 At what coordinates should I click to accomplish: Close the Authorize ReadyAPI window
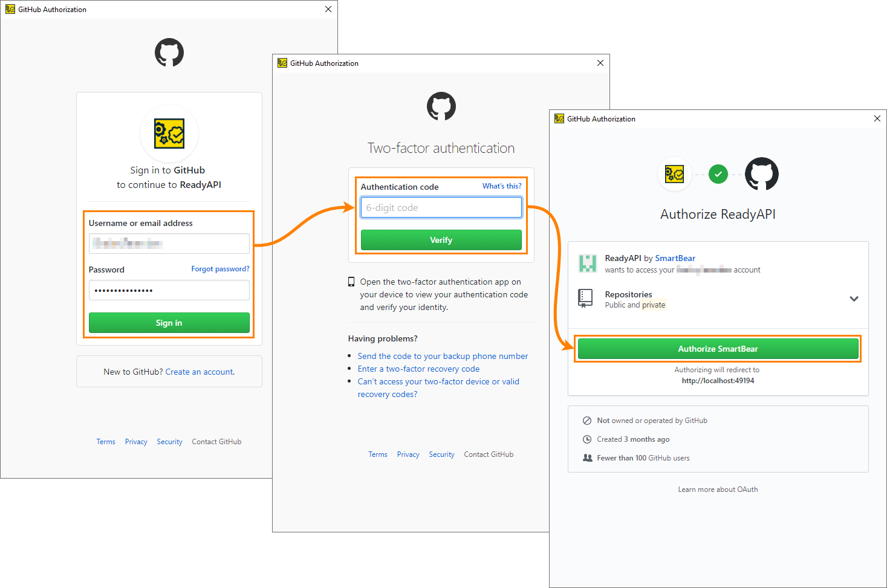[877, 118]
